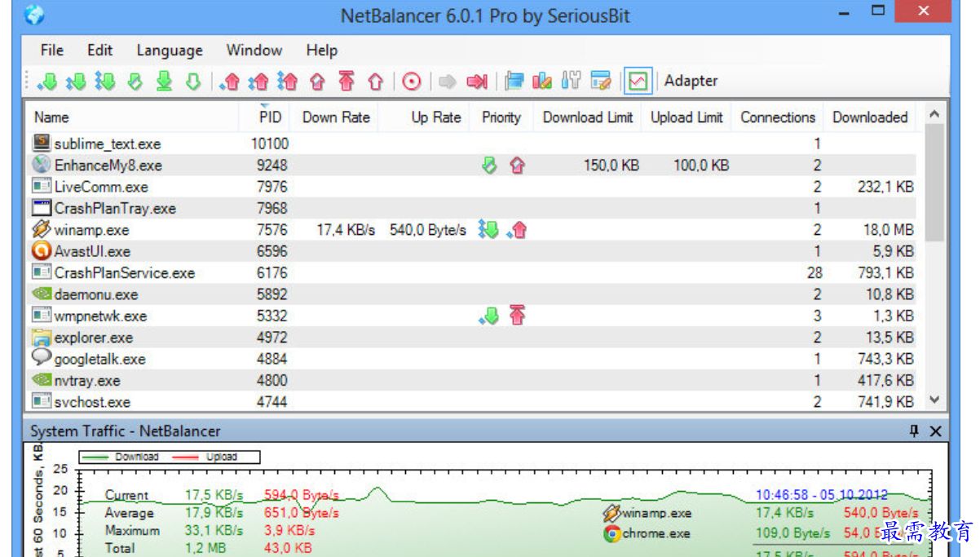This screenshot has width=980, height=557.
Task: Click the Priority column header
Action: point(501,117)
